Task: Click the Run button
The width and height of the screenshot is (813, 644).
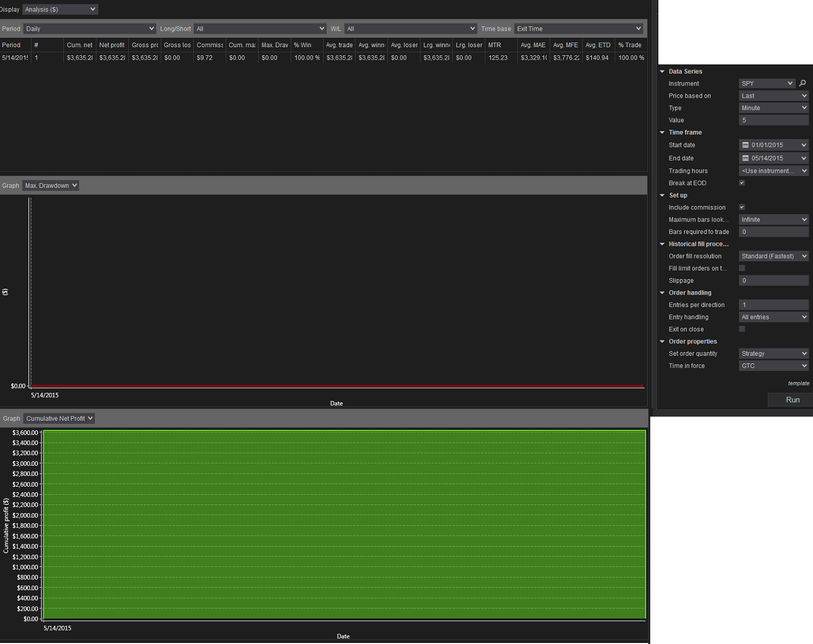Action: [x=790, y=400]
